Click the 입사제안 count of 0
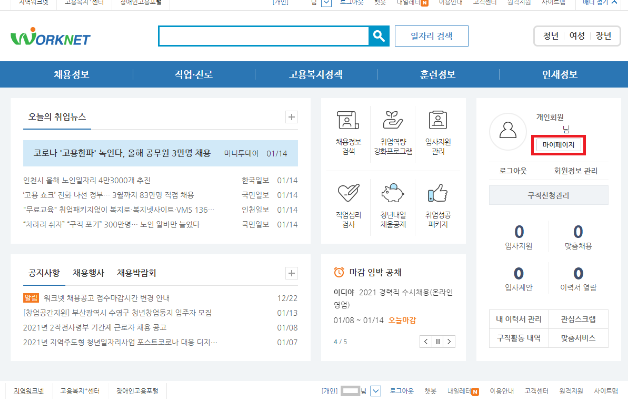The width and height of the screenshot is (628, 399). [x=519, y=273]
